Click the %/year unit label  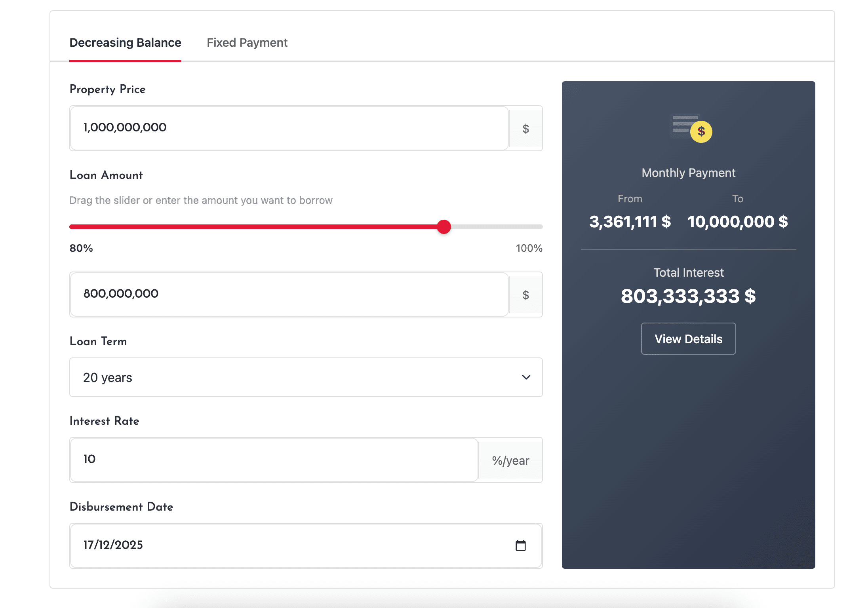[510, 460]
